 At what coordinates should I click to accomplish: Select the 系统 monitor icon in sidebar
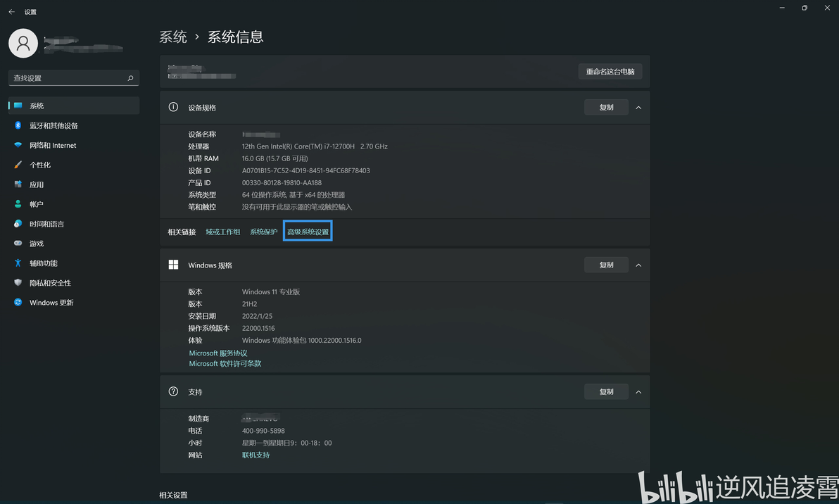[18, 106]
